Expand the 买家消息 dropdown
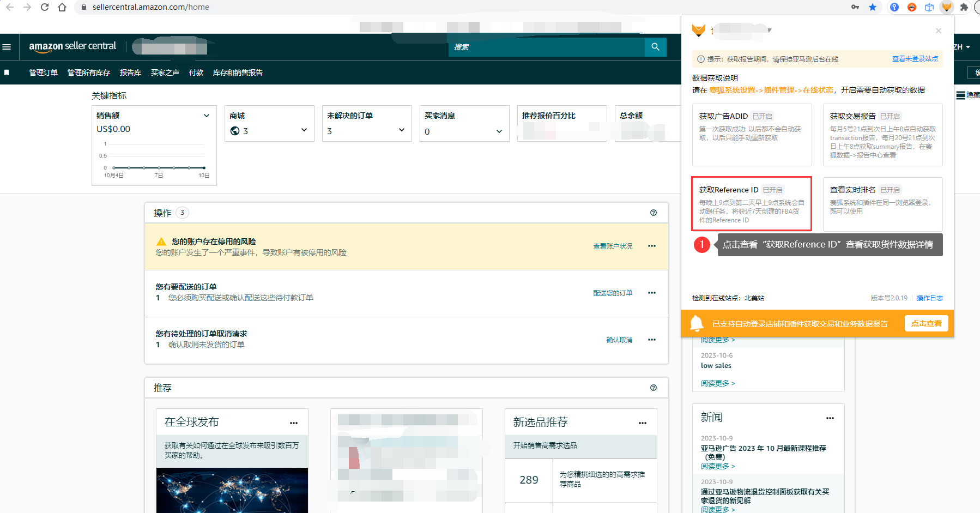 [499, 131]
